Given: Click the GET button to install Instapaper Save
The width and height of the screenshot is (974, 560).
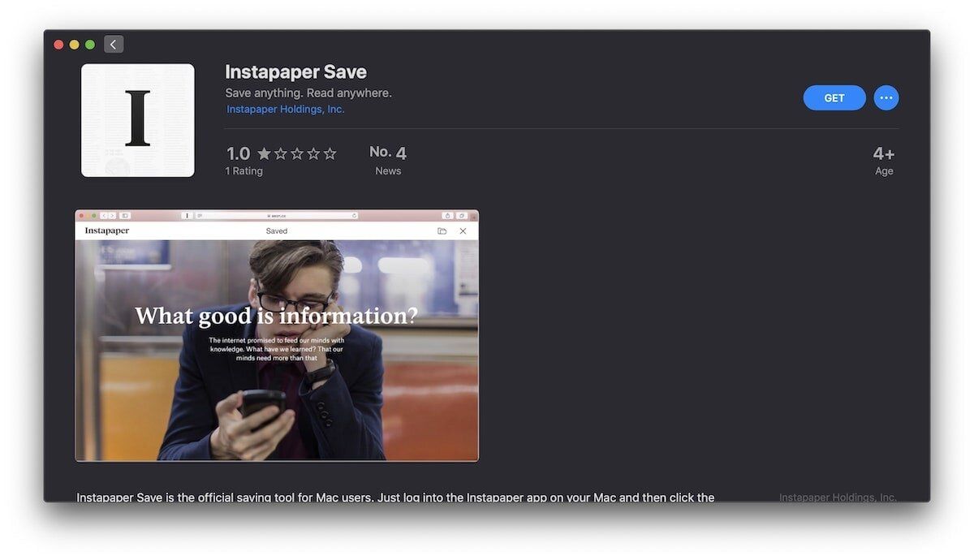Looking at the screenshot, I should pyautogui.click(x=834, y=97).
